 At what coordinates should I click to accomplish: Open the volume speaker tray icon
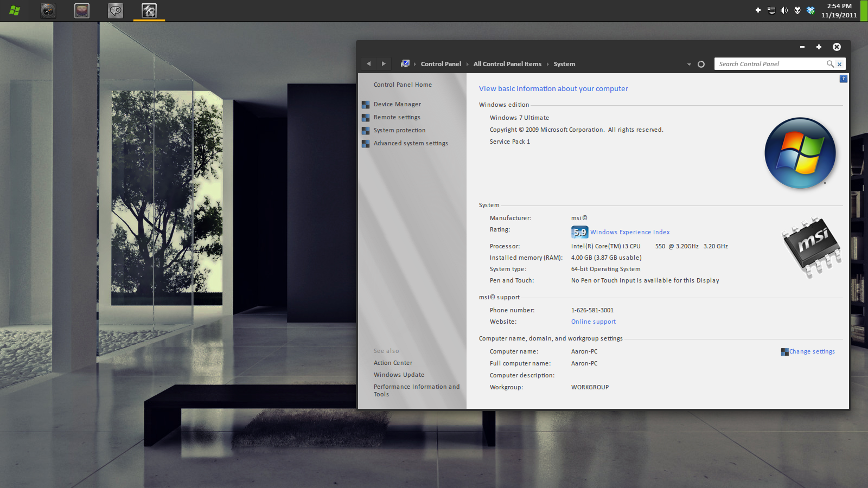[x=784, y=10]
